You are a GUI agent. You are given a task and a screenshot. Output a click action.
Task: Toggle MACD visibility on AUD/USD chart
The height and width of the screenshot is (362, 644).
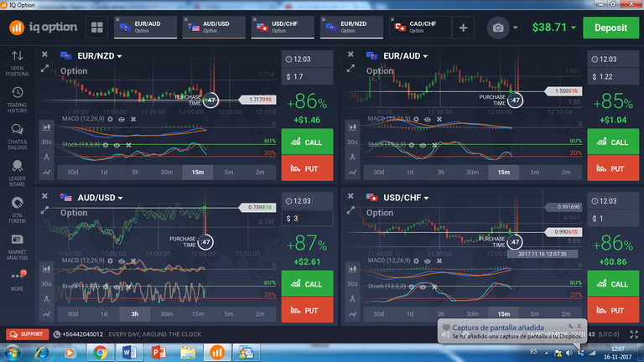[122, 261]
